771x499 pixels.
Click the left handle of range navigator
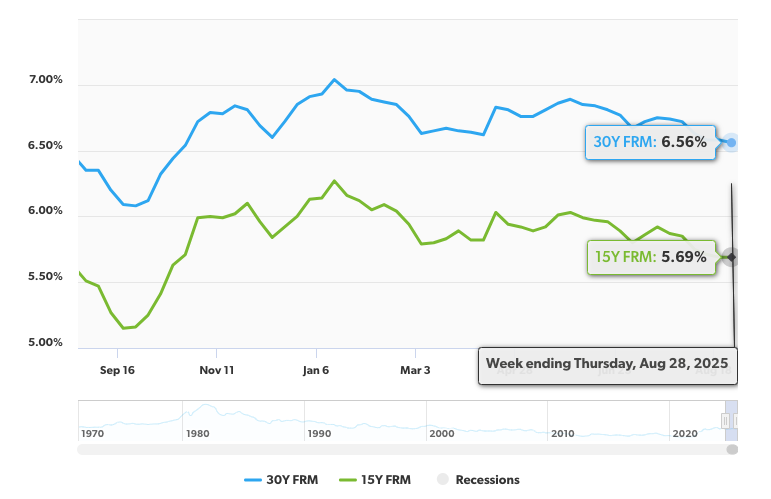tap(725, 421)
